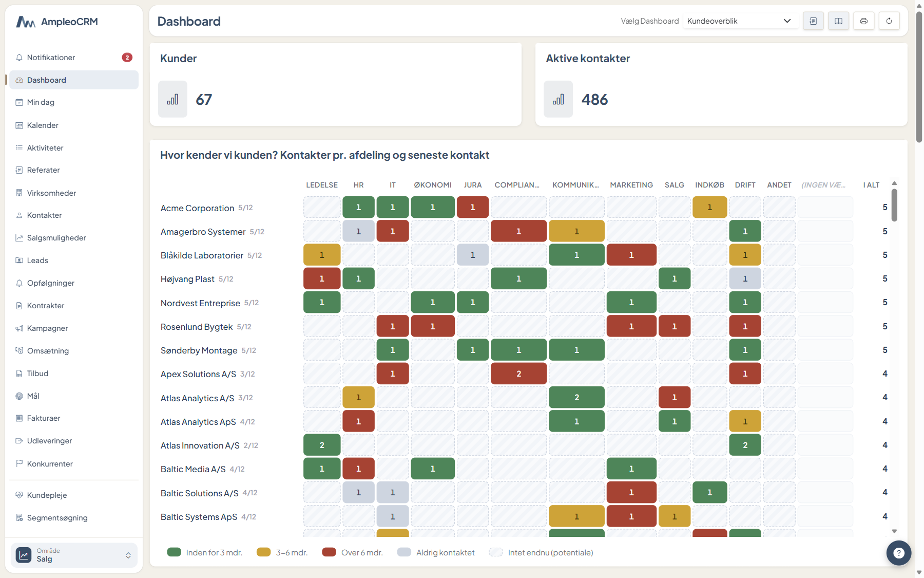Click the Udleveringer sidebar icon
The height and width of the screenshot is (578, 924).
click(19, 441)
